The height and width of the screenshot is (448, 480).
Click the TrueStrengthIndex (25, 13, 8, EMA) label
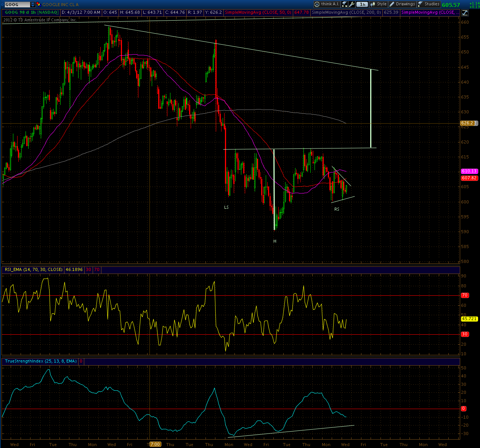(x=41, y=361)
